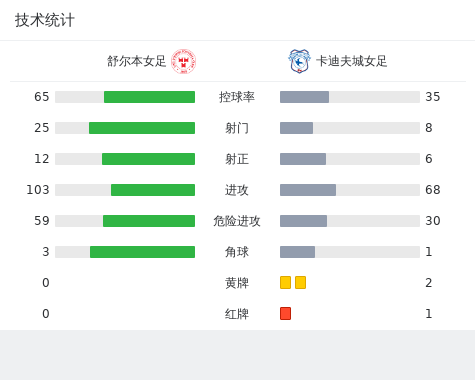The image size is (475, 380).
Task: Click the green 角球 bar showing 3
Action: (142, 252)
